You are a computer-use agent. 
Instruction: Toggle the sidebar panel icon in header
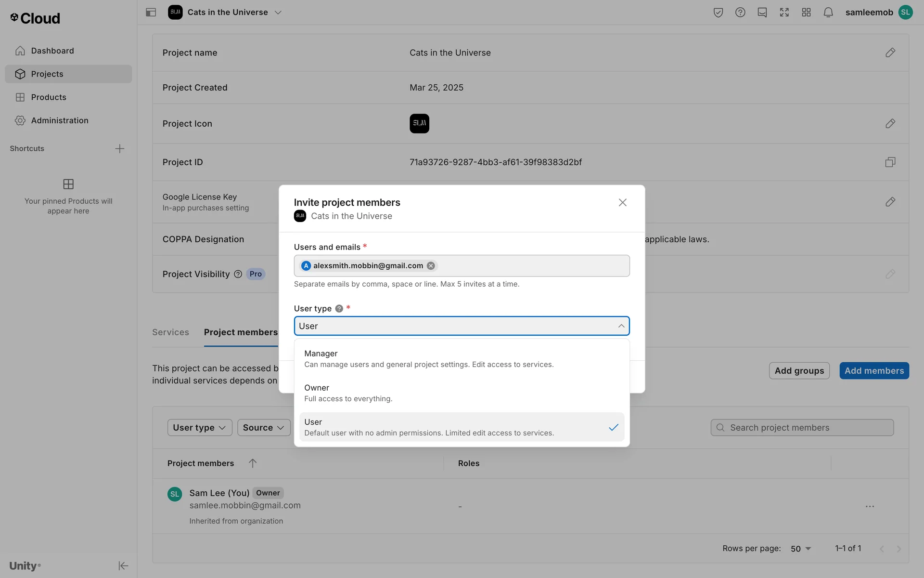point(151,13)
